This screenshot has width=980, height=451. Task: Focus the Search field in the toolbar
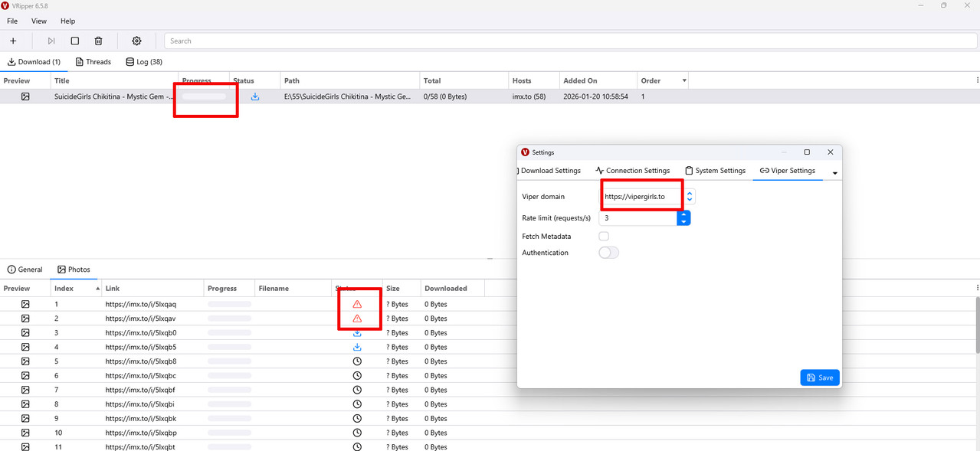571,41
